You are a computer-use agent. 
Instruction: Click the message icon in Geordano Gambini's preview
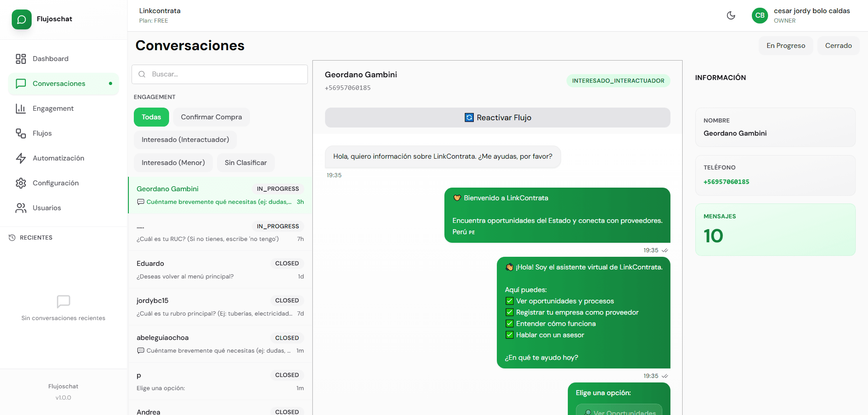(141, 202)
